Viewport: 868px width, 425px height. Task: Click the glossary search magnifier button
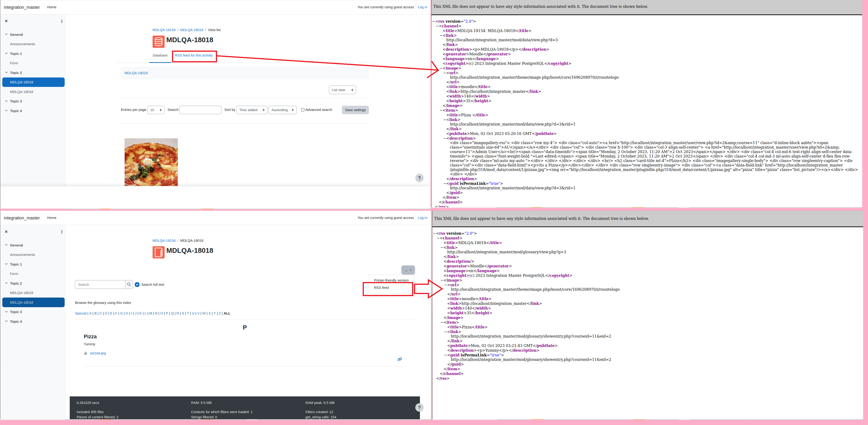click(x=129, y=285)
